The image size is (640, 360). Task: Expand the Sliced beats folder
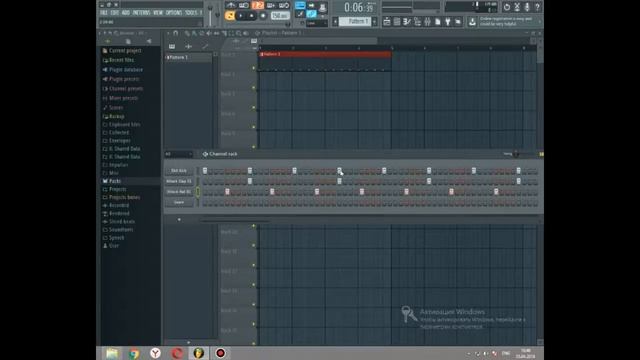pos(122,222)
